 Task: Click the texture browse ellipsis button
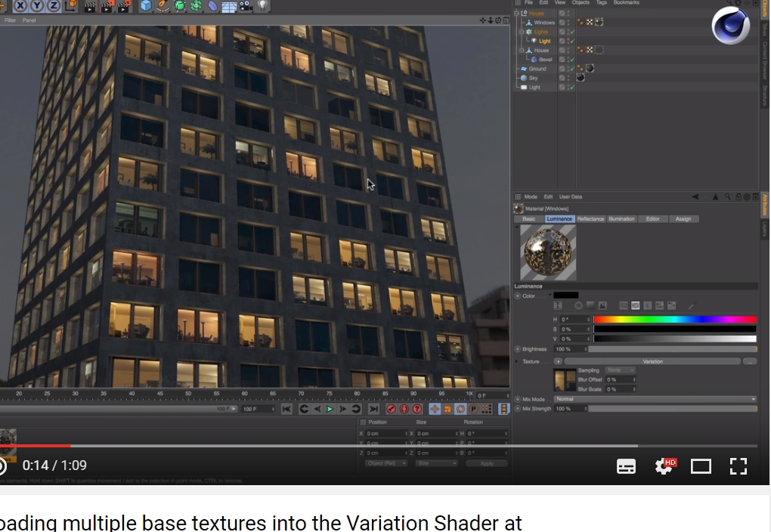click(749, 361)
